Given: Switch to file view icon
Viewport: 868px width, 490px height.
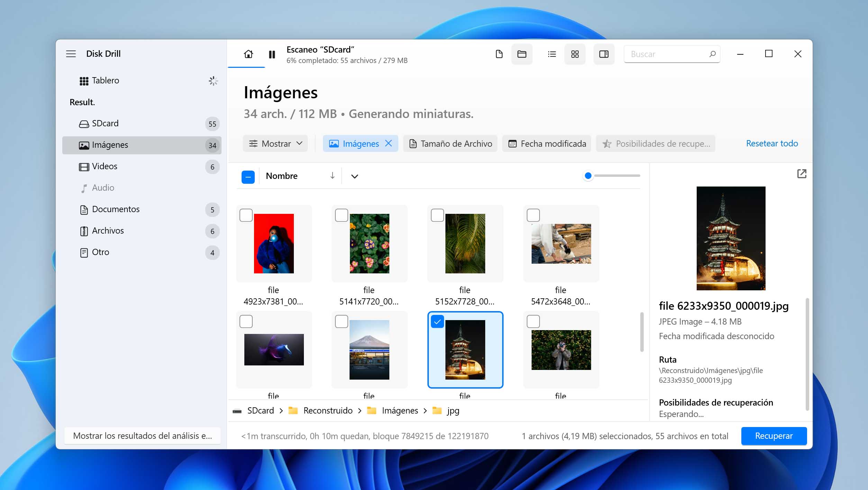Looking at the screenshot, I should tap(499, 54).
